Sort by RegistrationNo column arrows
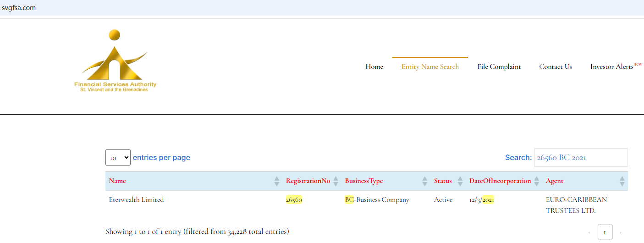 click(336, 181)
